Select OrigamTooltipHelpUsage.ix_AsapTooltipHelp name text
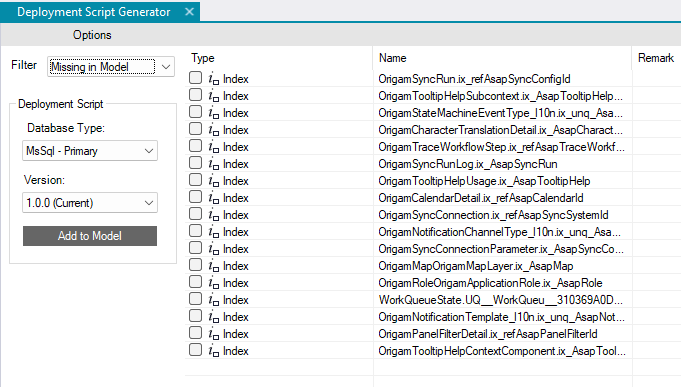The height and width of the screenshot is (387, 681). (x=484, y=181)
